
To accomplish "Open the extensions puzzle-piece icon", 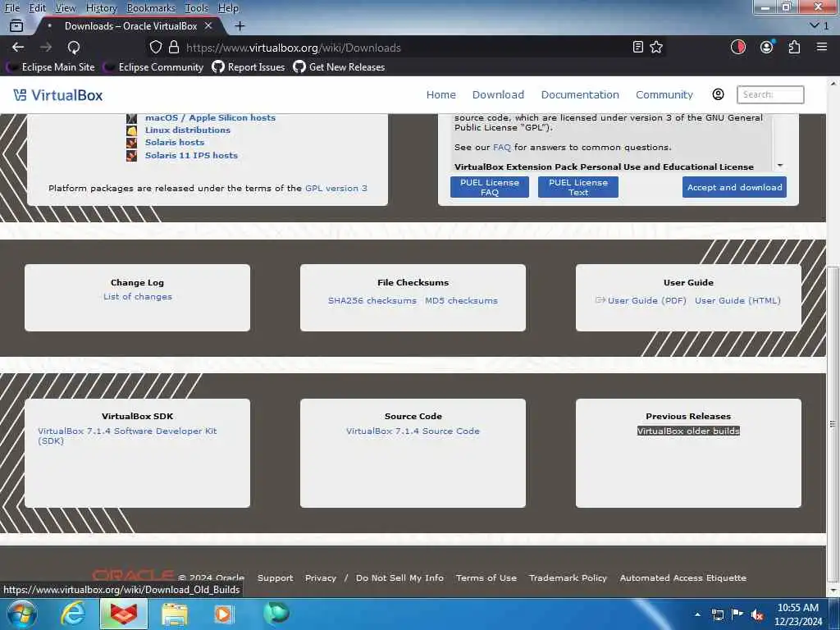I will [x=794, y=47].
